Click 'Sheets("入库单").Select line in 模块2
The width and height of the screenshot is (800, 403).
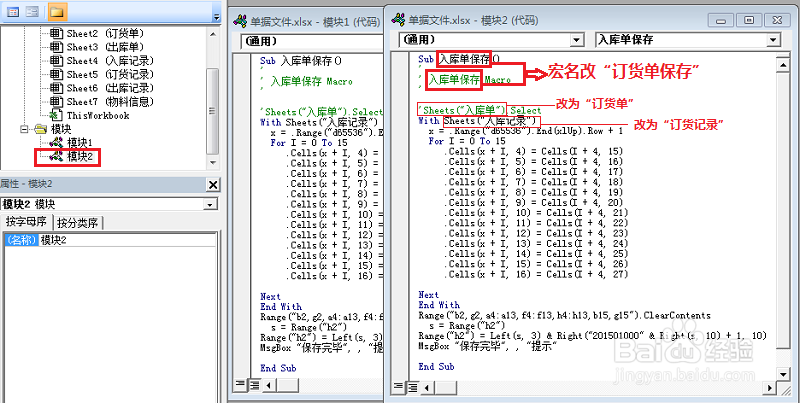[x=480, y=110]
